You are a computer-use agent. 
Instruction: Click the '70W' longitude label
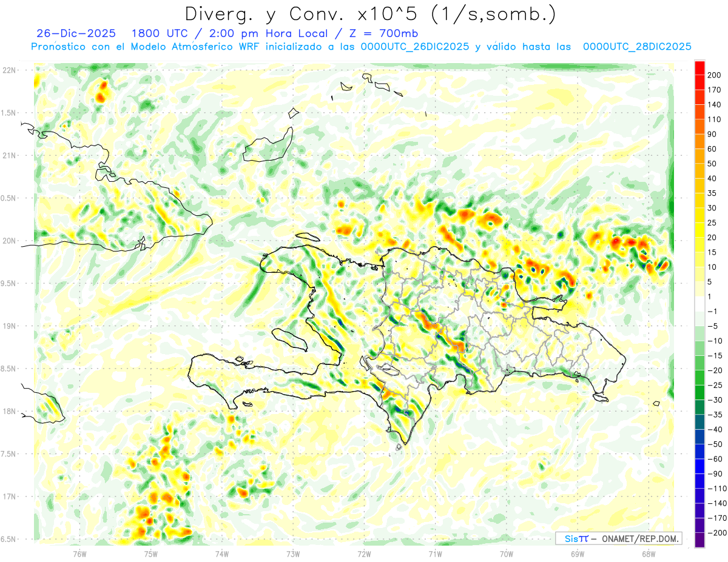coord(507,553)
